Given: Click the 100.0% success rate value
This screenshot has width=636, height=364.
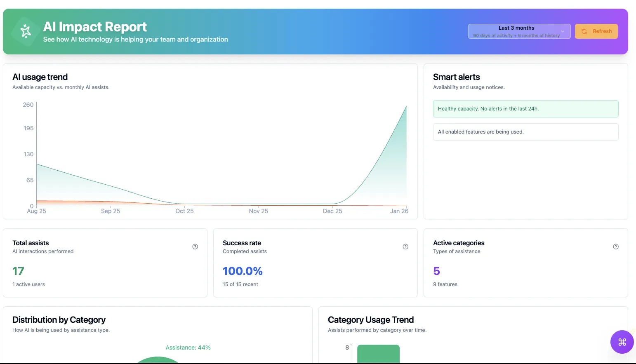Looking at the screenshot, I should (x=243, y=271).
